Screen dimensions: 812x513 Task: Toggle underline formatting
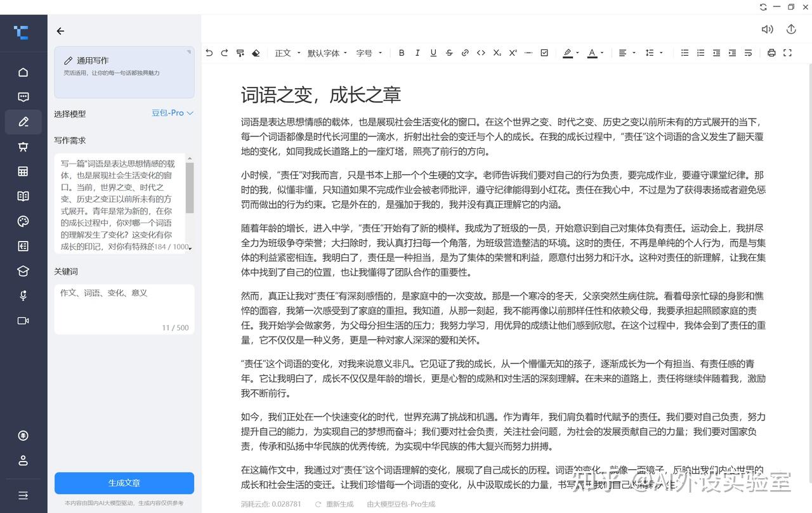[433, 53]
